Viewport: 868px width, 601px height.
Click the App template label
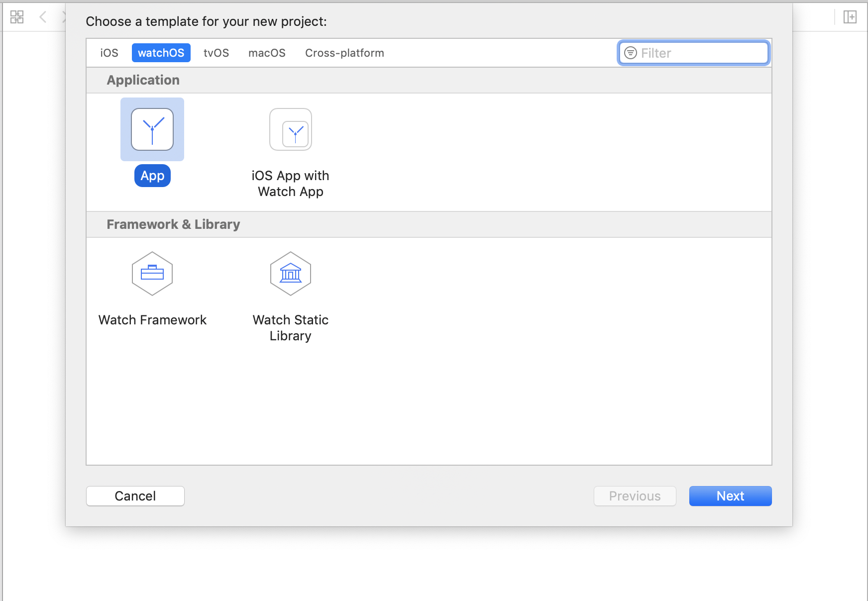[x=152, y=176]
